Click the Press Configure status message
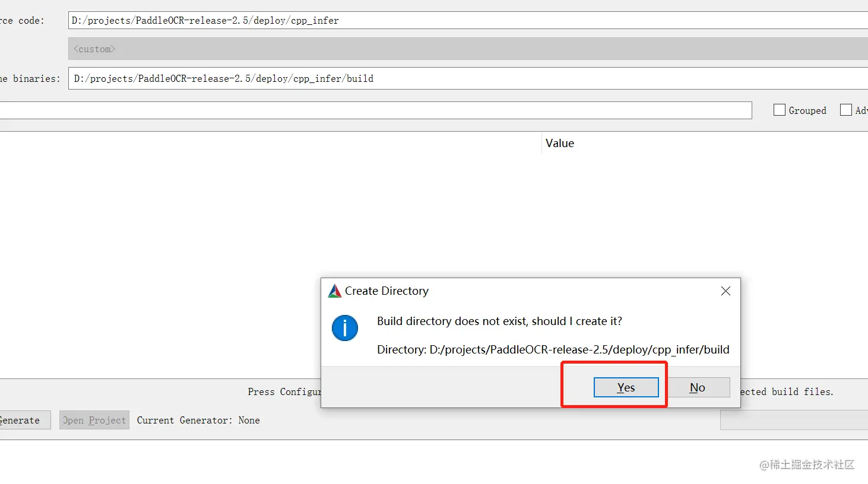Image resolution: width=868 pixels, height=484 pixels. click(x=284, y=391)
